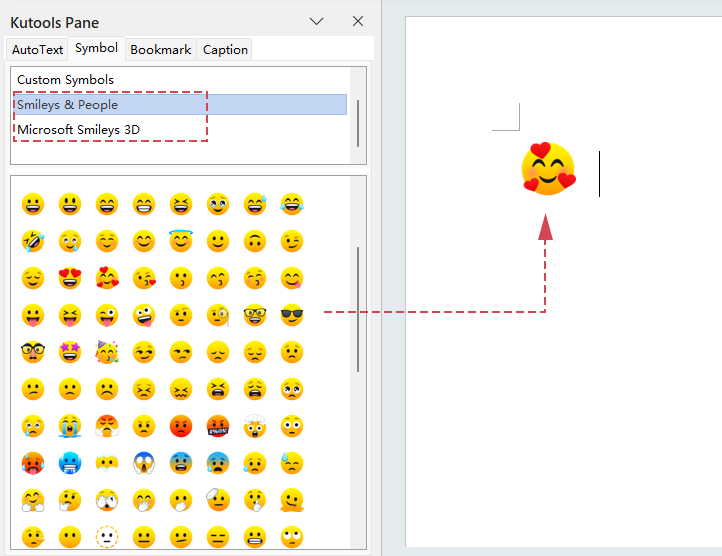
Task: Click the emoji grid scrollbar thumb
Action: 358,309
